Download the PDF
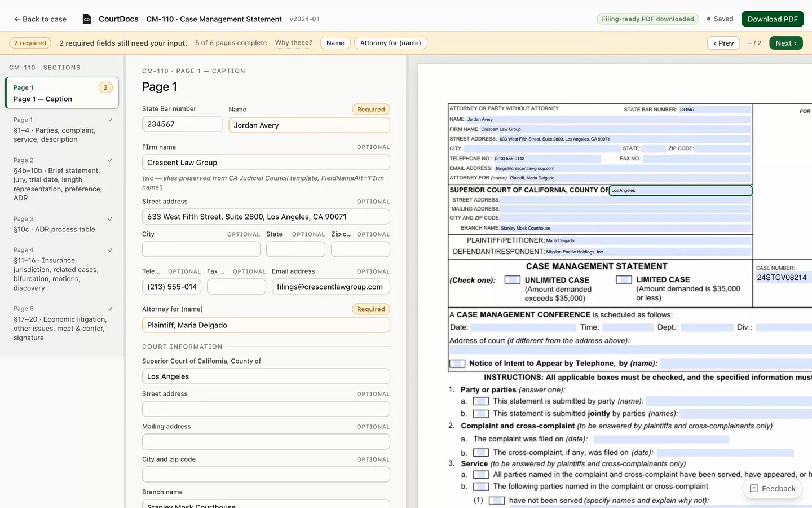The height and width of the screenshot is (508, 812). (773, 19)
